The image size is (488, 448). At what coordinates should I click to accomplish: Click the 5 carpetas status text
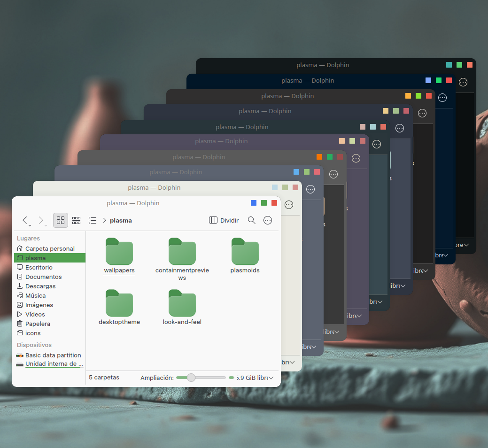pyautogui.click(x=104, y=378)
